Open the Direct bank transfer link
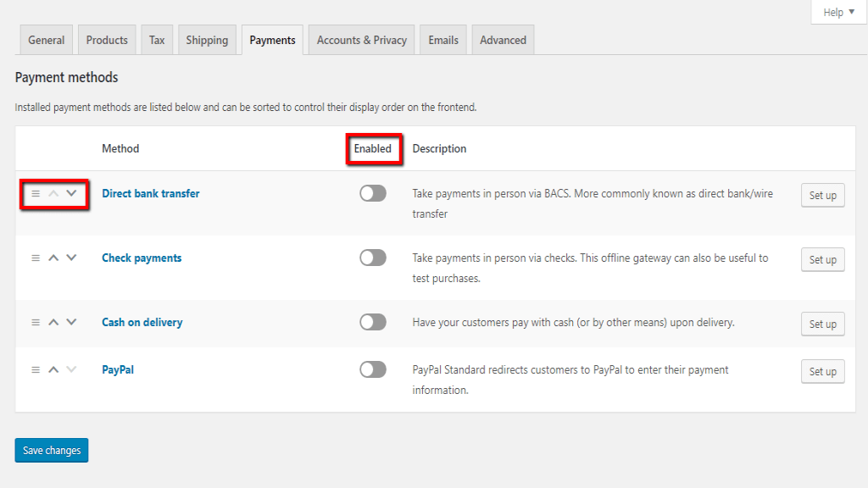 pyautogui.click(x=151, y=193)
